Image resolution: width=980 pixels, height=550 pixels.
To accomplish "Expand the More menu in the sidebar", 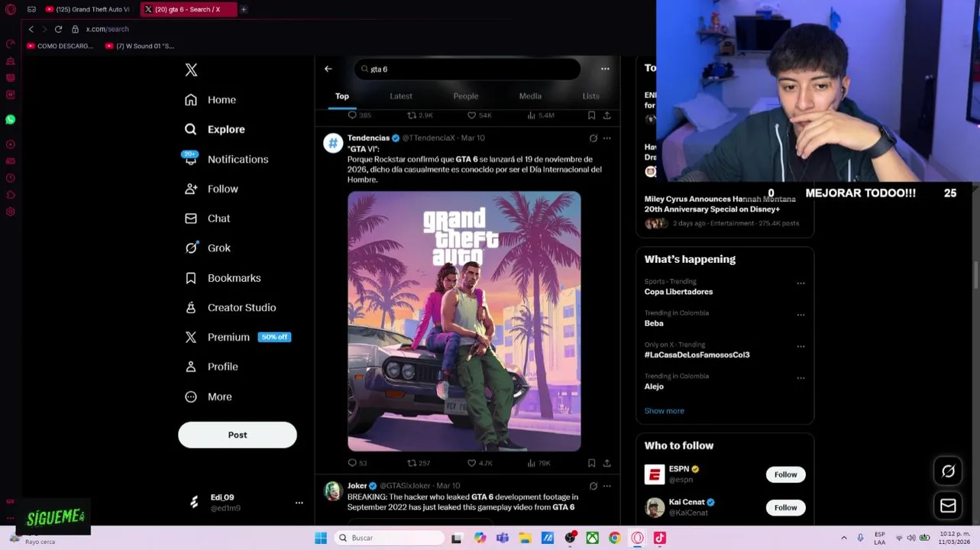I will (x=209, y=396).
